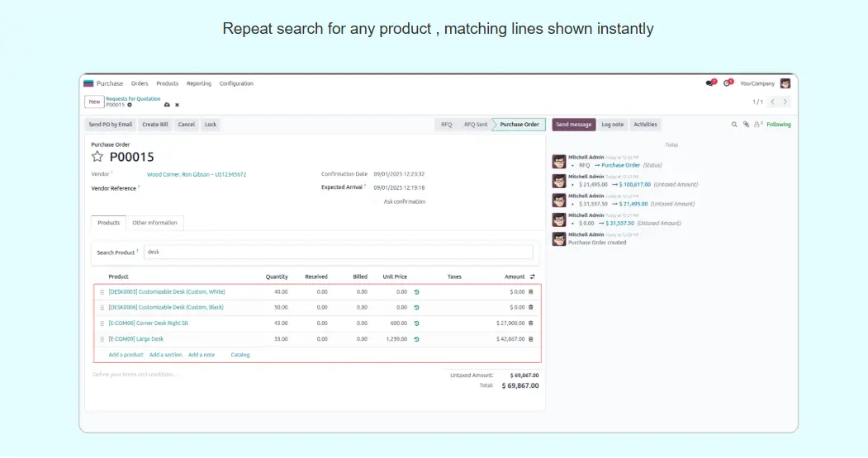This screenshot has width=868, height=458.
Task: Delete the Large Desk line via trash icon
Action: tap(531, 339)
